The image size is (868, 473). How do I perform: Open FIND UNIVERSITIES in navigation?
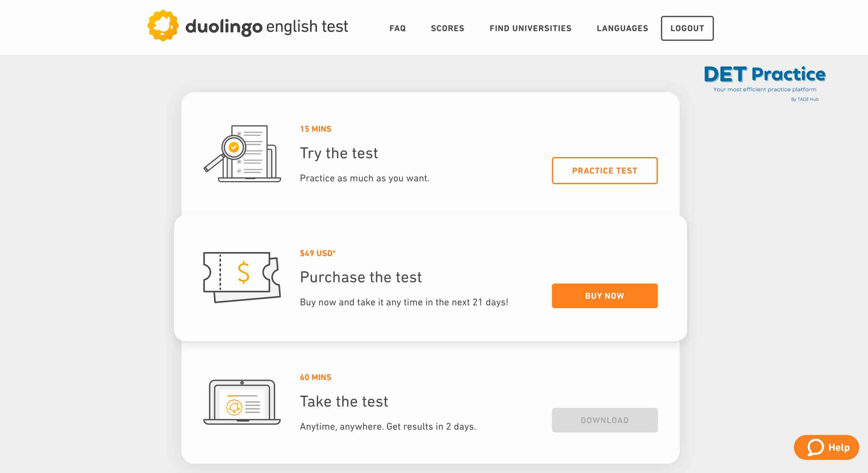(531, 28)
